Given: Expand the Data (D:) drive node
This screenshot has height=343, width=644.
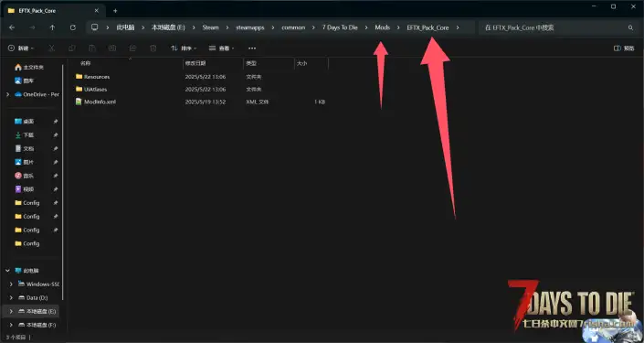Looking at the screenshot, I should tap(11, 297).
